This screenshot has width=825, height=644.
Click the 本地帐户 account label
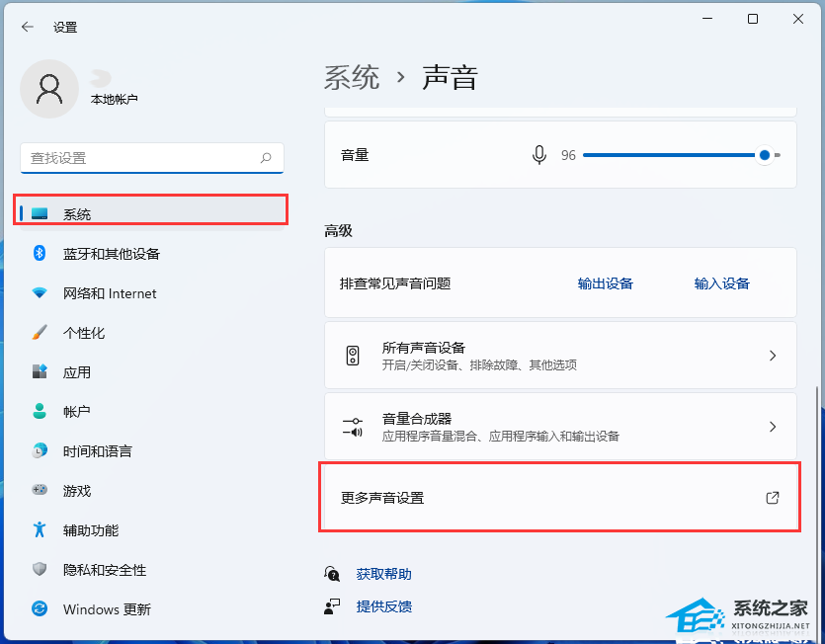[115, 99]
